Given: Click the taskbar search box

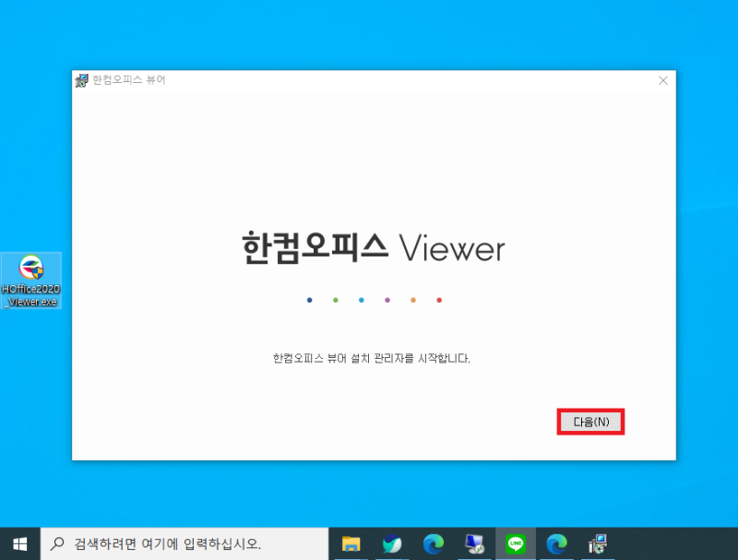Looking at the screenshot, I should click(184, 544).
